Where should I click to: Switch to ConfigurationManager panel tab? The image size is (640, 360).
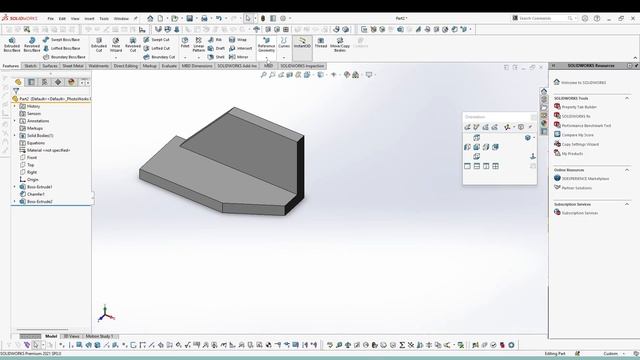(x=44, y=82)
